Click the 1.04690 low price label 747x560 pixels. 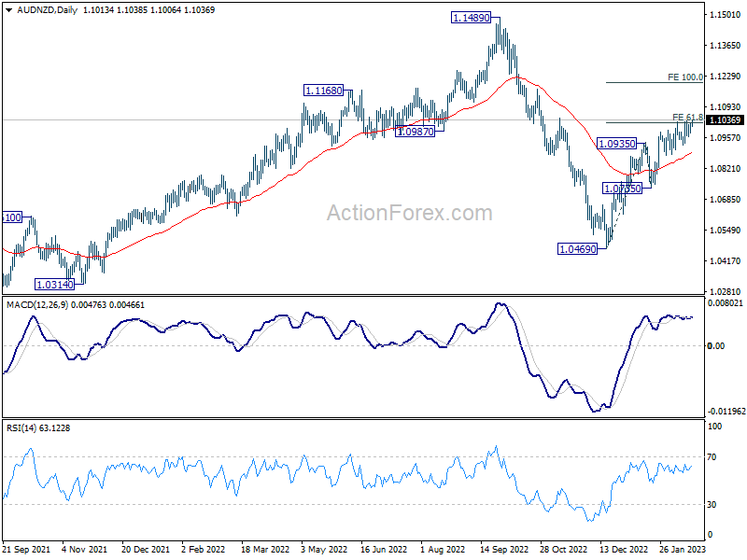[577, 249]
